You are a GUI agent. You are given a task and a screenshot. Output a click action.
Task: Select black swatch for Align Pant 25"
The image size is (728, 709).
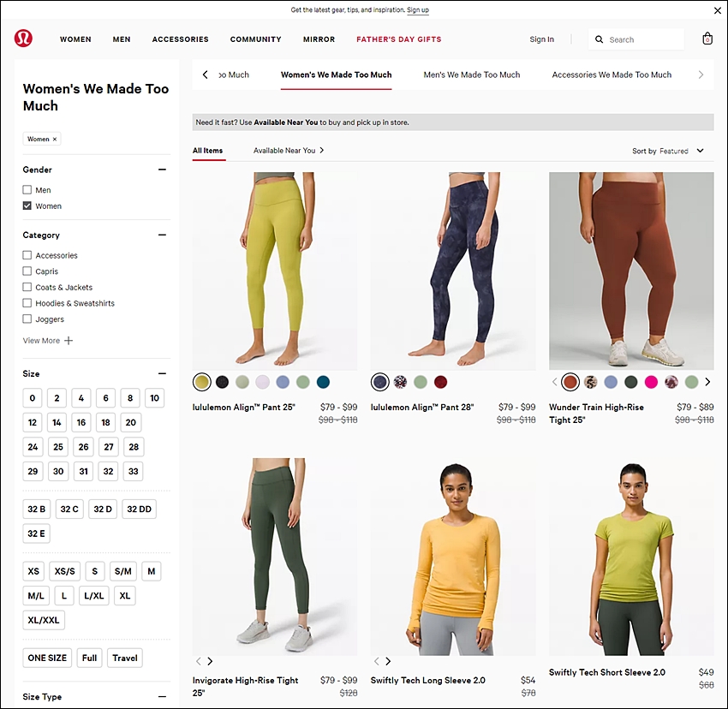click(x=222, y=382)
